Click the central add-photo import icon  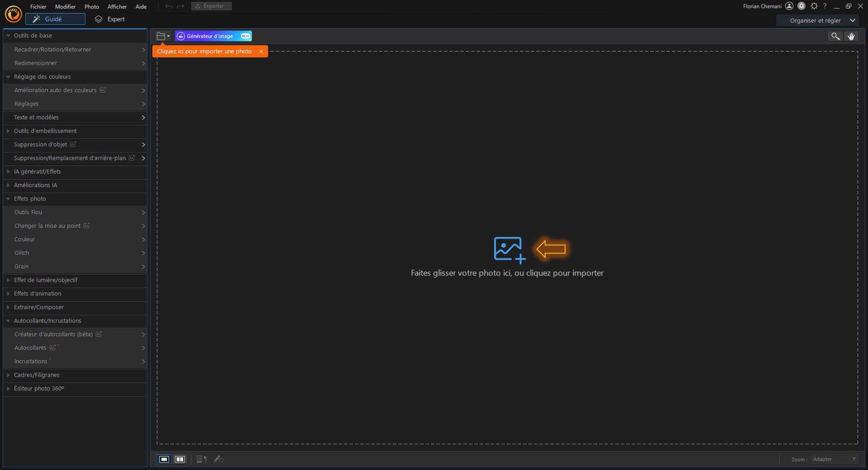pyautogui.click(x=509, y=250)
